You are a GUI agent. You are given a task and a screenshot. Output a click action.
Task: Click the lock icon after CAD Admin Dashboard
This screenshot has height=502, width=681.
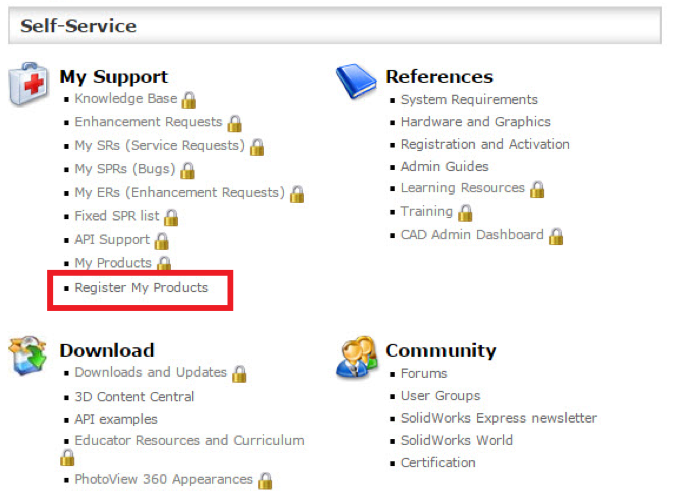(556, 236)
